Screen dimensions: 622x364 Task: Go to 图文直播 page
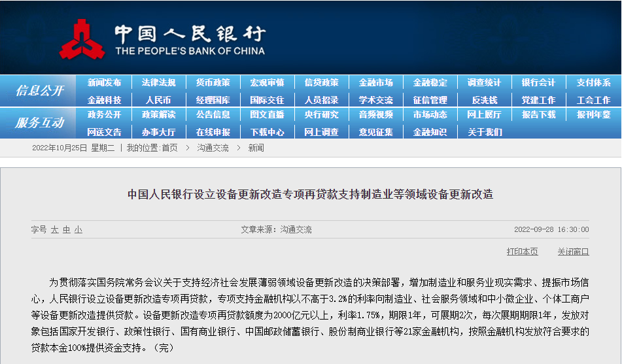268,114
